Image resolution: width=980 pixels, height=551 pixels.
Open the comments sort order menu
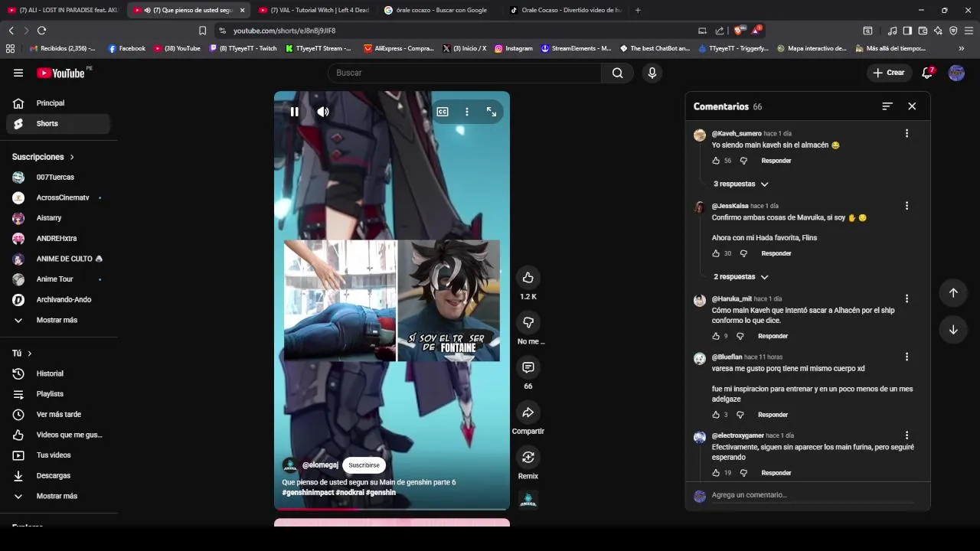click(887, 106)
